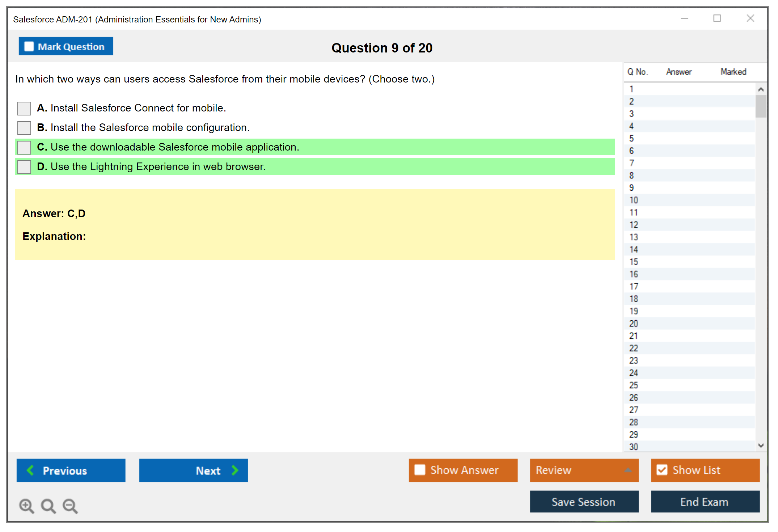
Task: Click the green right arrow on Next
Action: coord(235,470)
